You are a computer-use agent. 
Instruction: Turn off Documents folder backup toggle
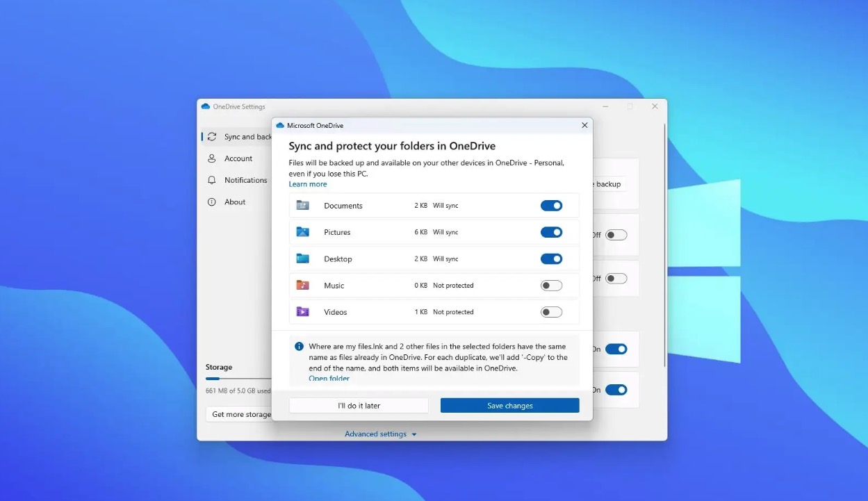[x=551, y=206]
